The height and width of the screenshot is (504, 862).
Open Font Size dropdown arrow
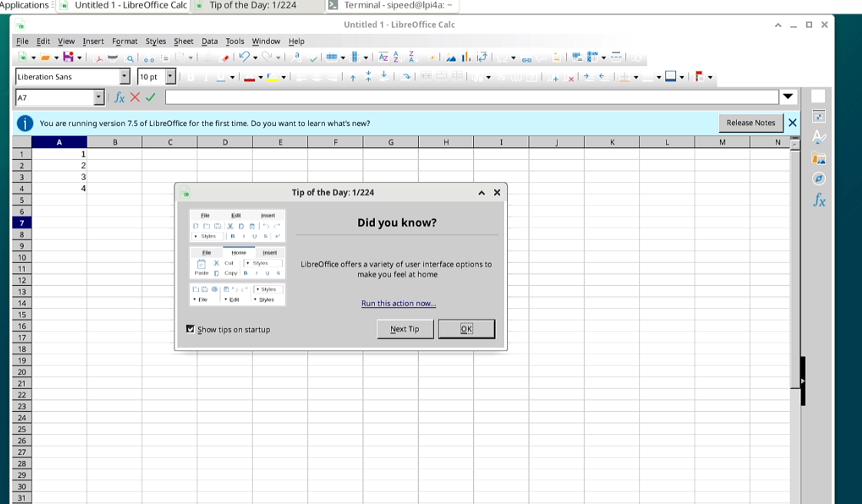coord(171,76)
